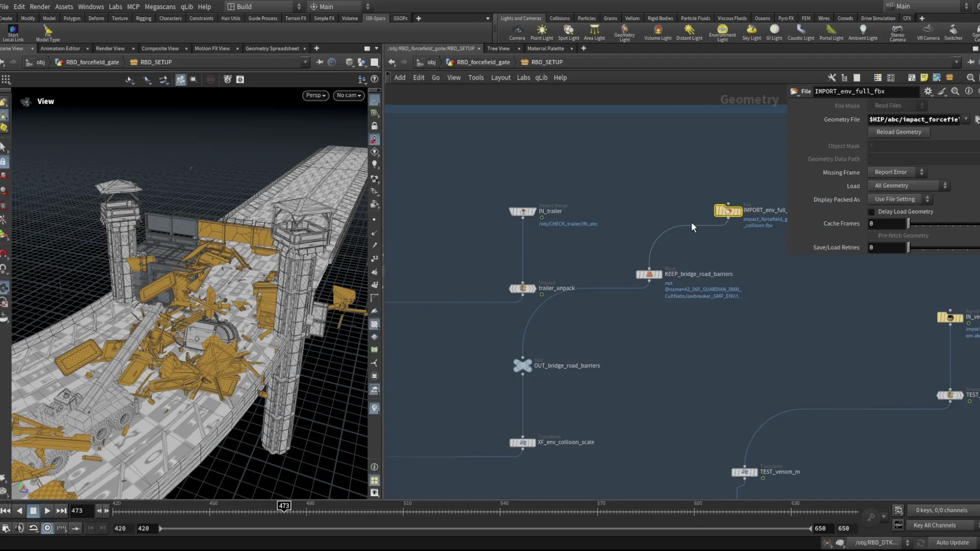
Task: Toggle loop playback mode
Action: tap(33, 528)
